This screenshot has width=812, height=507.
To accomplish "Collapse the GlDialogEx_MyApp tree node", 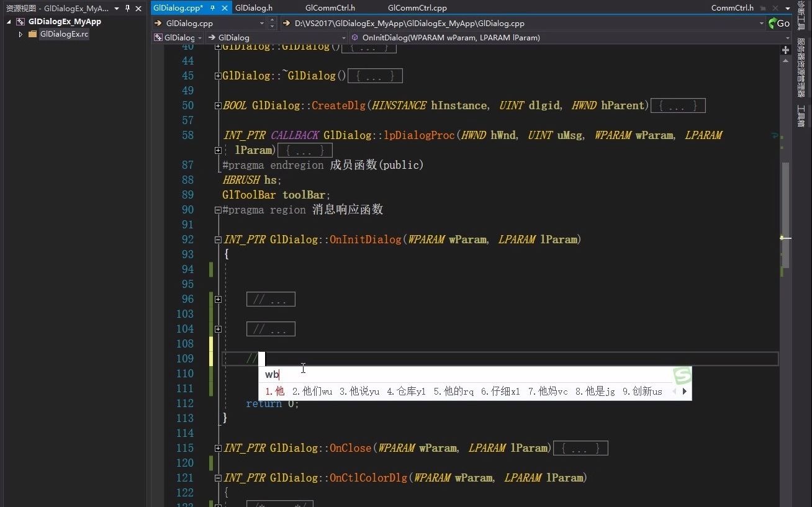I will coord(9,22).
